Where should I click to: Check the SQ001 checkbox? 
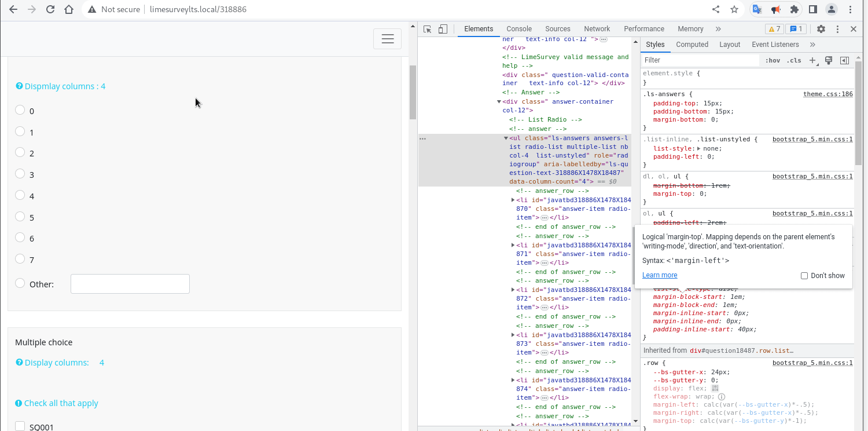[x=20, y=426]
